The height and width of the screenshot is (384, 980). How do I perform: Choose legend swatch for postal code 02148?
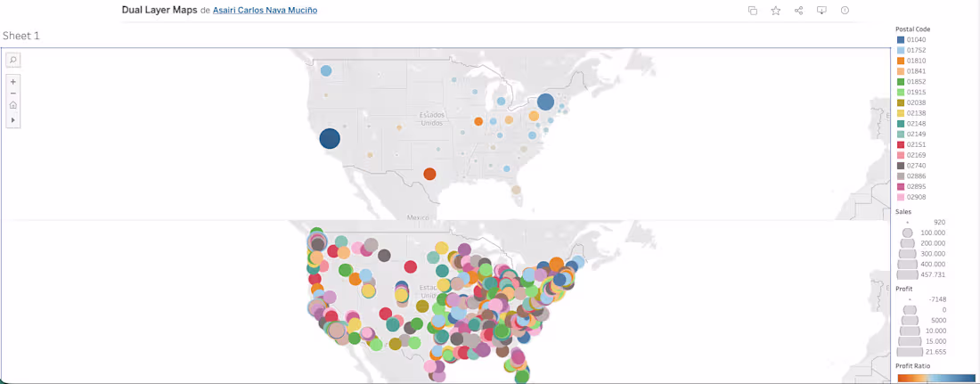pyautogui.click(x=901, y=124)
